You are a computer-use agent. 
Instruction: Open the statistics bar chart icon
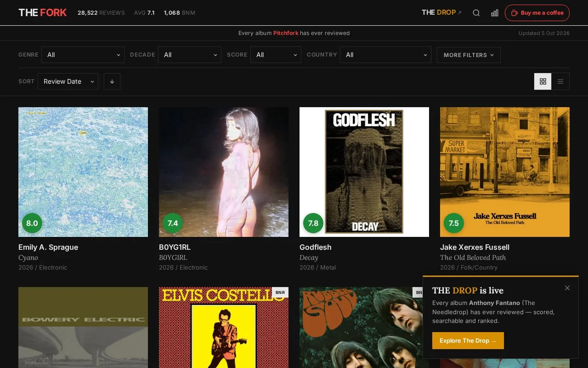[495, 13]
